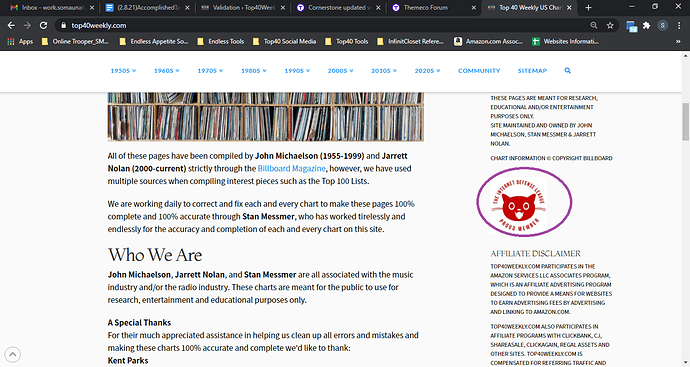Close the Inbox Gmail tab

pyautogui.click(x=92, y=7)
